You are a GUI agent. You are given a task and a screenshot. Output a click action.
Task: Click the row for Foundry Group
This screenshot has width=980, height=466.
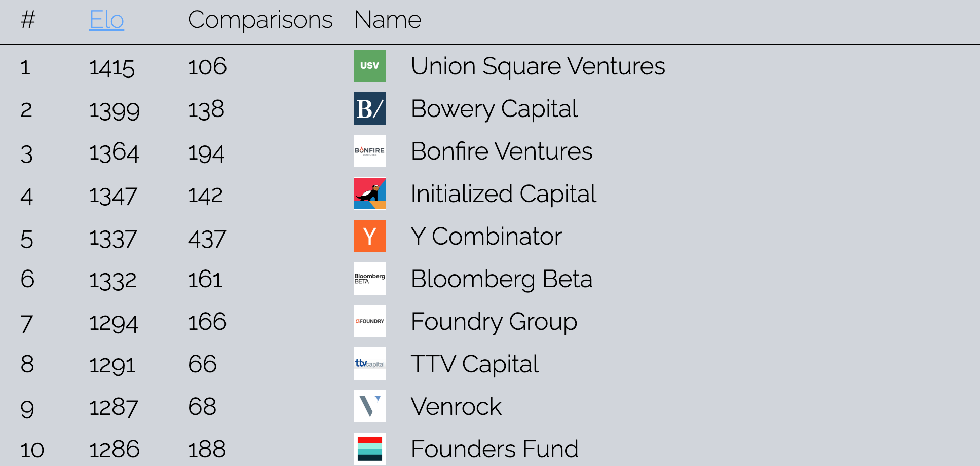(494, 321)
